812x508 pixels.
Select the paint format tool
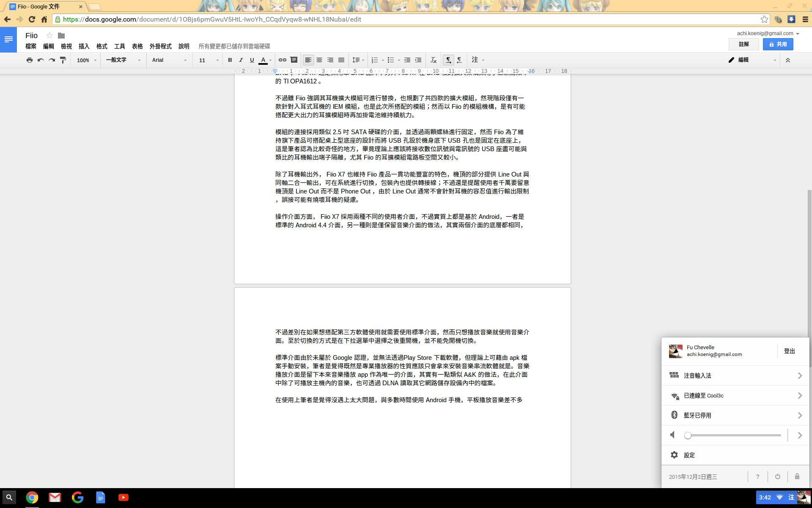[63, 60]
